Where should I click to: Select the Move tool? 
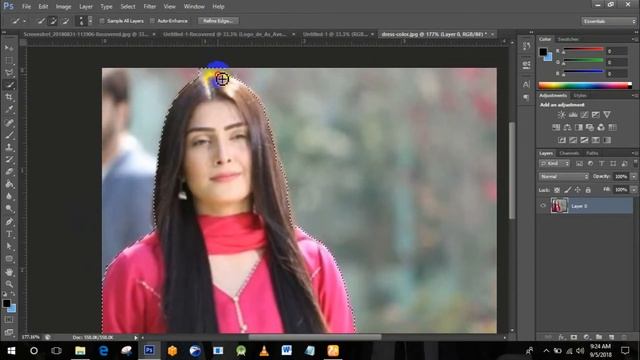coord(9,48)
